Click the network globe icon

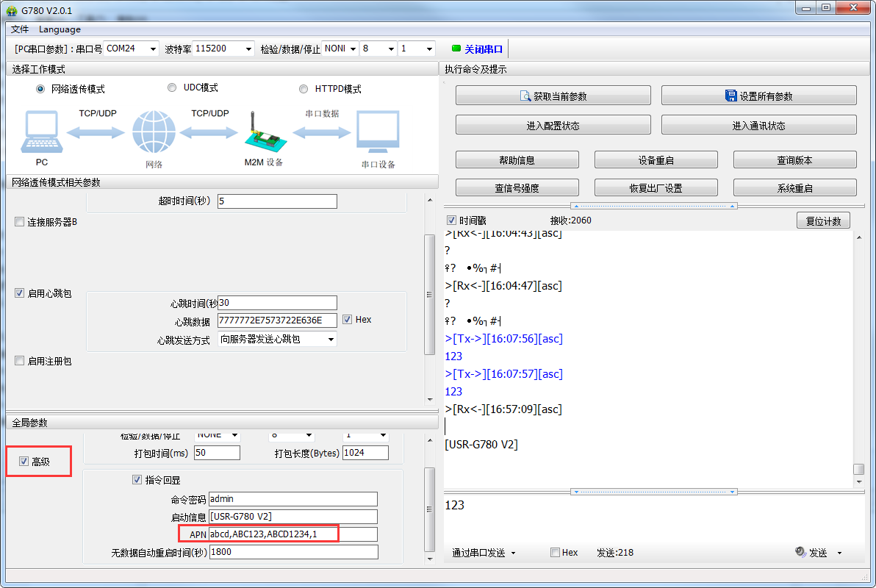coord(154,133)
